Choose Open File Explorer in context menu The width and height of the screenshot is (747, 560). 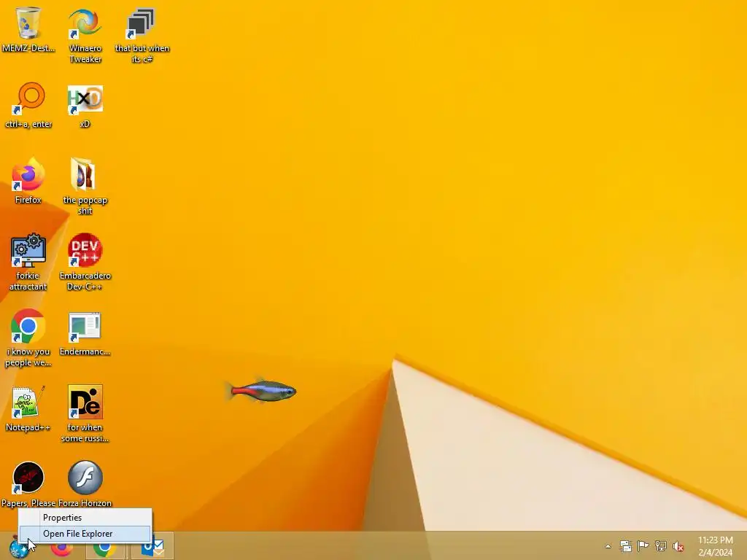tap(85, 534)
